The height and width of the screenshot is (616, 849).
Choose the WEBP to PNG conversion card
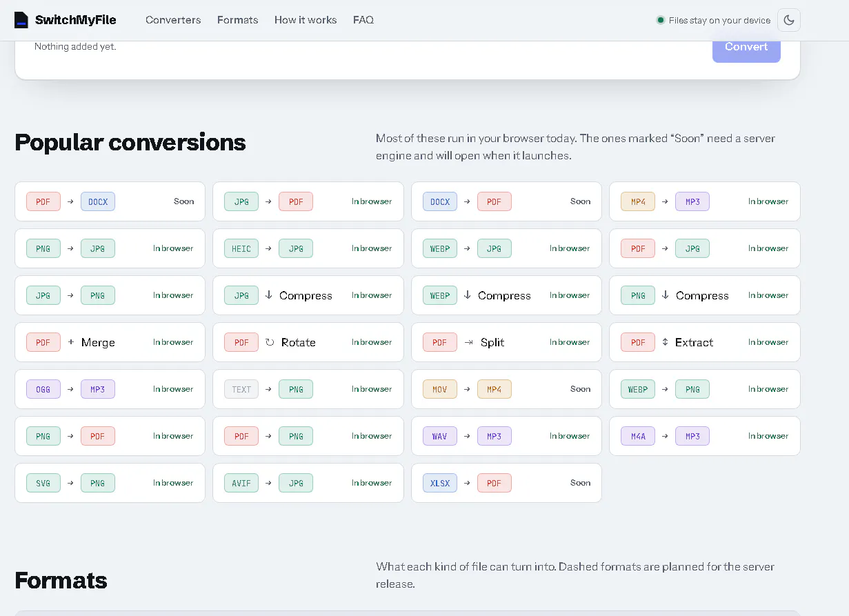(x=705, y=389)
